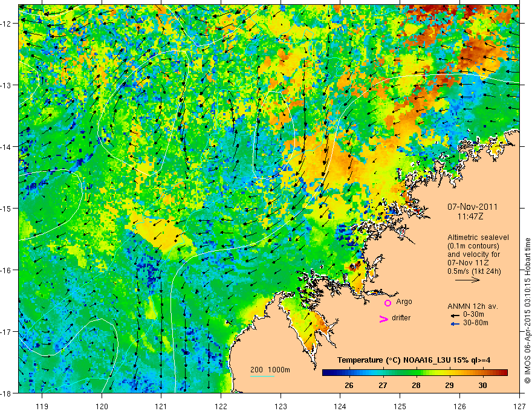Click the colorbar value 26

349,385
